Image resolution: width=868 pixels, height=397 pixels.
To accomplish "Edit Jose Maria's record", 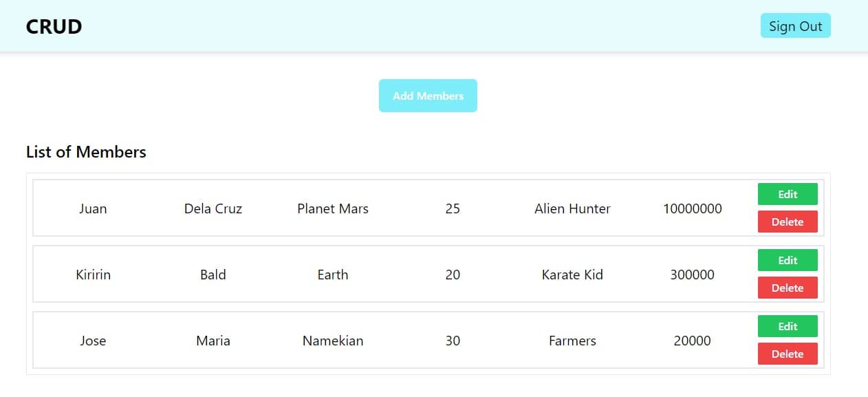I will [x=788, y=326].
